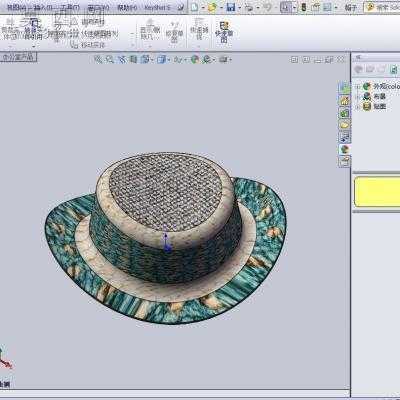This screenshot has height=400, width=400.
Task: Open the Options icon in top toolbar
Action: tap(328, 7)
